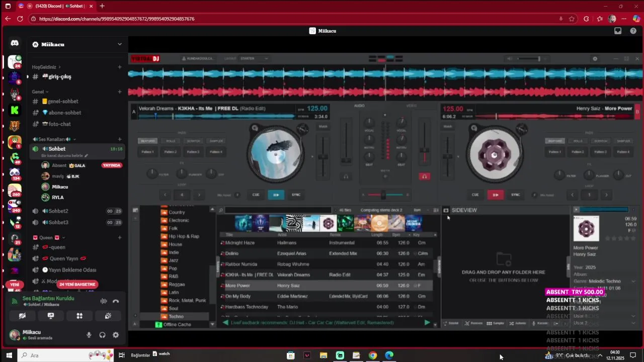This screenshot has width=644, height=362.
Task: Switch sideview to Automix
Action: click(518, 323)
